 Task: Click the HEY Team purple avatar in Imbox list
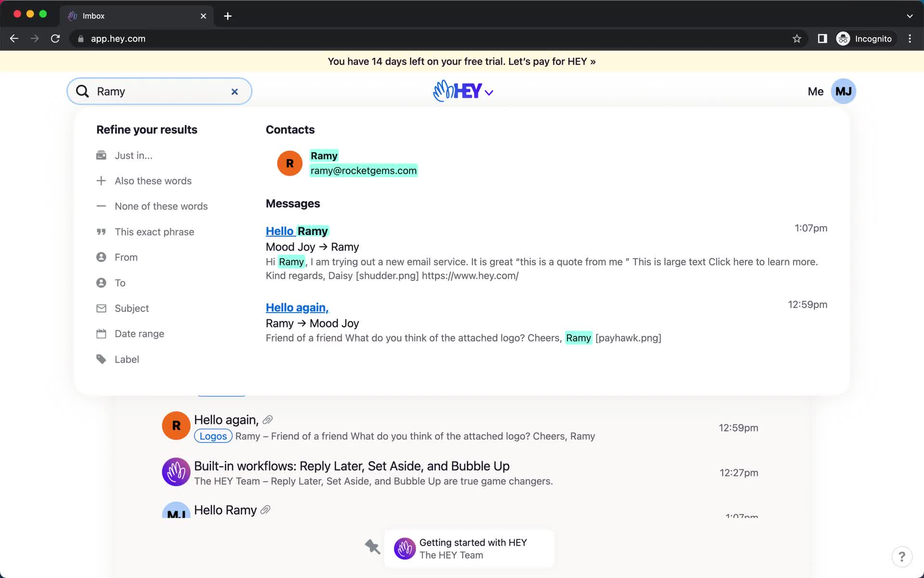176,472
